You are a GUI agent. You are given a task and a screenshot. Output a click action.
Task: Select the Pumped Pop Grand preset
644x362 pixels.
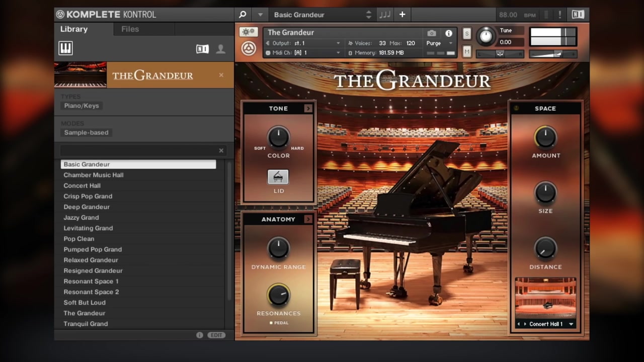[x=138, y=249]
